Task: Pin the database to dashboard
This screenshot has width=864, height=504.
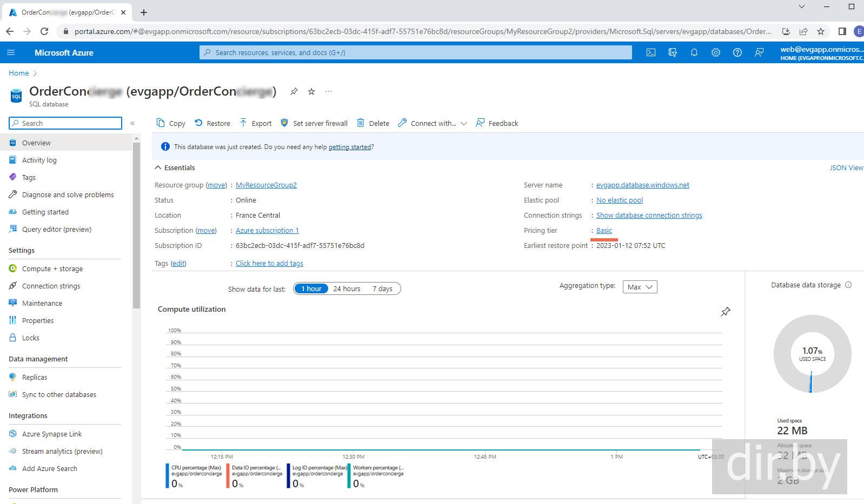Action: click(x=294, y=91)
